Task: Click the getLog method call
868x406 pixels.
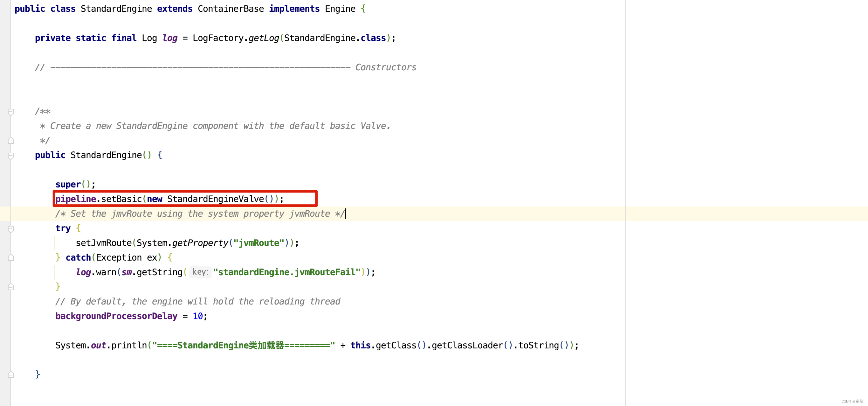Action: 264,38
